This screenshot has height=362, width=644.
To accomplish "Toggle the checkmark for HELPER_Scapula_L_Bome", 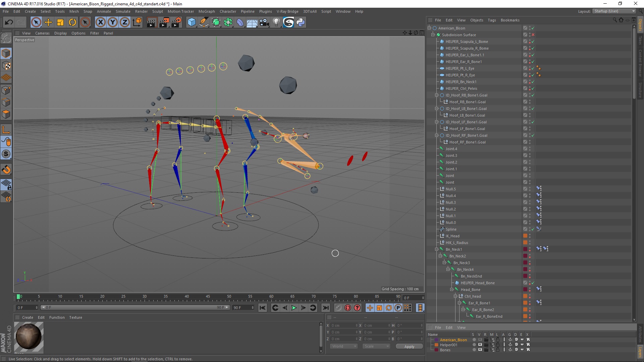I will (533, 42).
